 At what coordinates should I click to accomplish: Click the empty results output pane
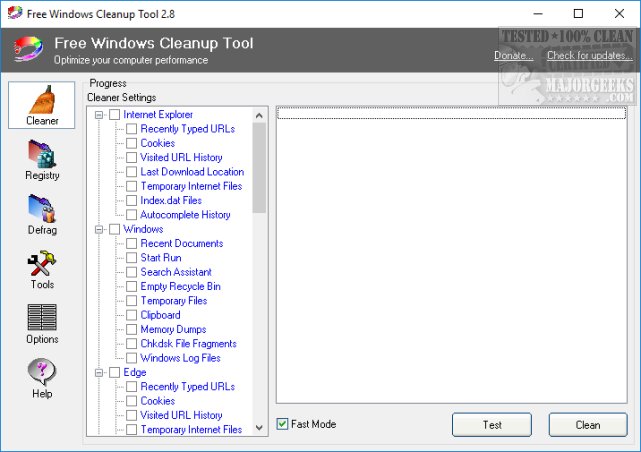(451, 255)
